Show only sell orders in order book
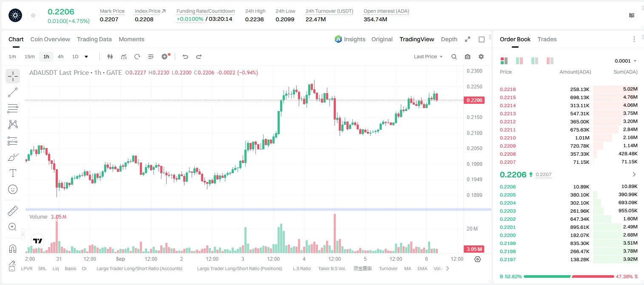This screenshot has width=644, height=285. tap(550, 61)
